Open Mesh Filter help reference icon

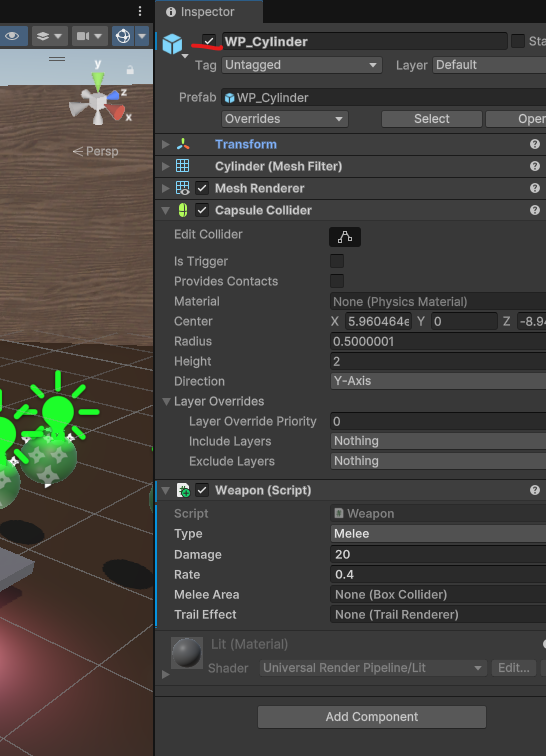pos(534,166)
